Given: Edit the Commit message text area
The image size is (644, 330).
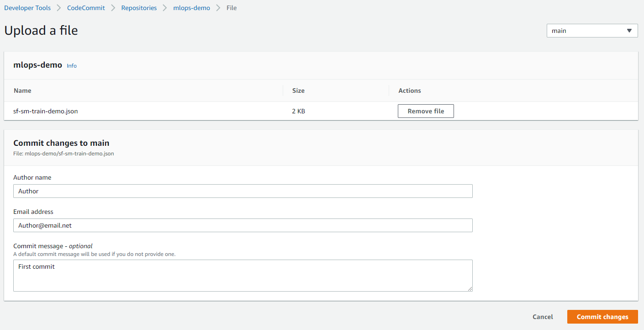Looking at the screenshot, I should [x=243, y=276].
